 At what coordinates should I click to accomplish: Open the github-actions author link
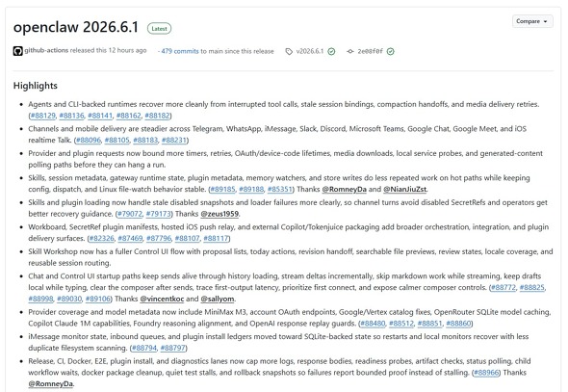tap(46, 50)
